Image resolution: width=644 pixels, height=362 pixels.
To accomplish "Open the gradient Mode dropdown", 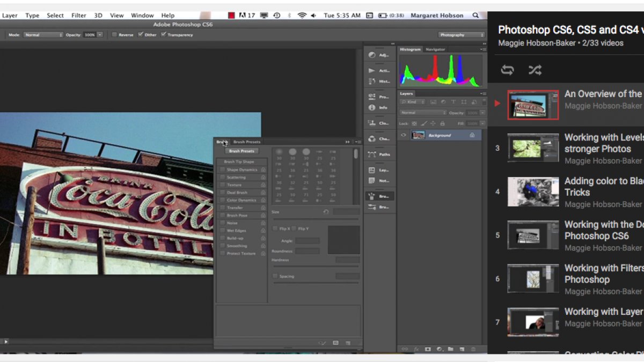I will pyautogui.click(x=43, y=35).
